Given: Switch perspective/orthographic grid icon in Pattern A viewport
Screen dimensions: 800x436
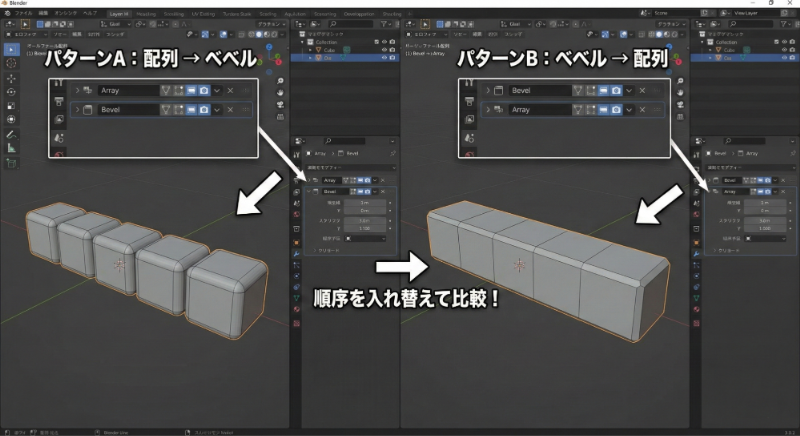Looking at the screenshot, I should click(280, 116).
